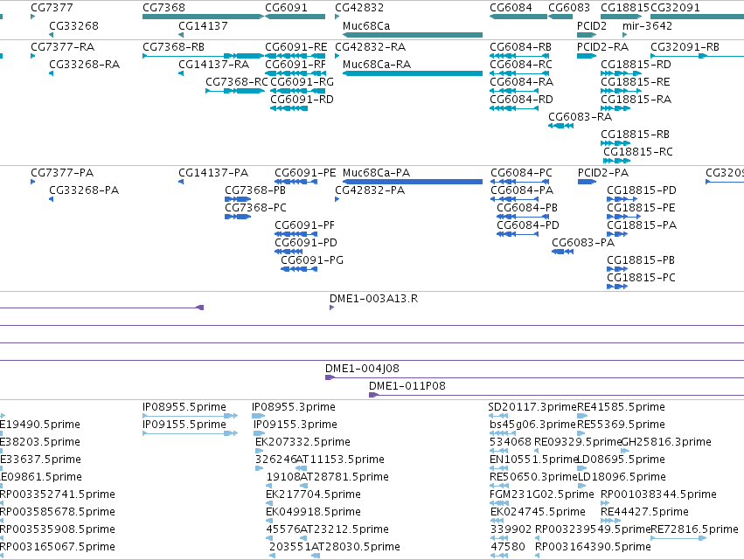Image resolution: width=744 pixels, height=560 pixels.
Task: Select transcript CG18815-RD label
Action: pyautogui.click(x=636, y=65)
